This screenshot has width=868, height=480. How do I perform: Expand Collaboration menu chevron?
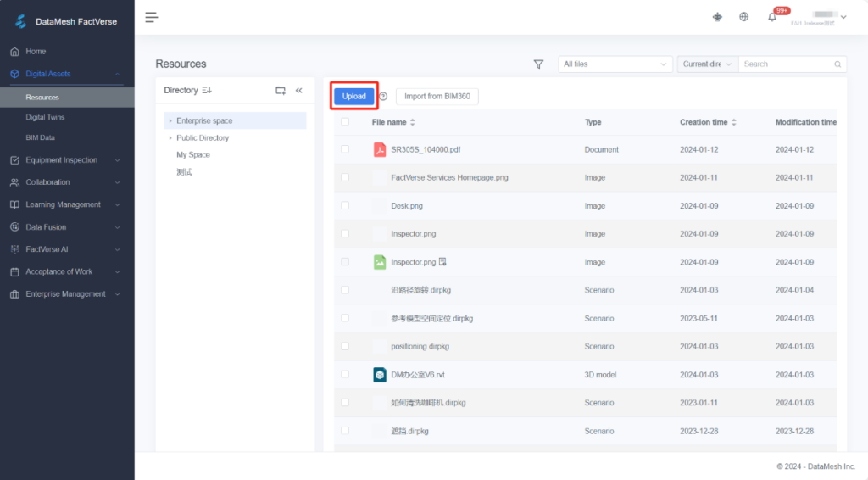tap(117, 182)
